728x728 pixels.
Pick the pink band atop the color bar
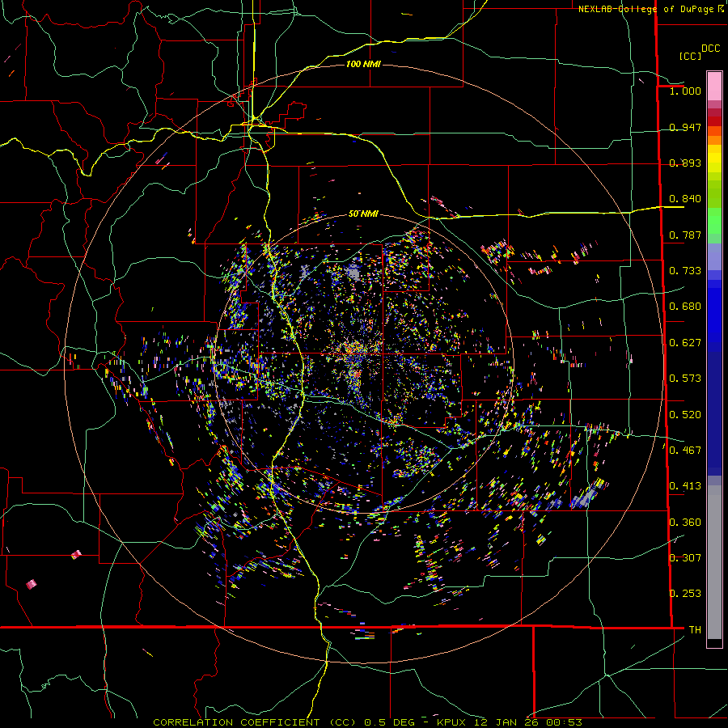click(714, 87)
